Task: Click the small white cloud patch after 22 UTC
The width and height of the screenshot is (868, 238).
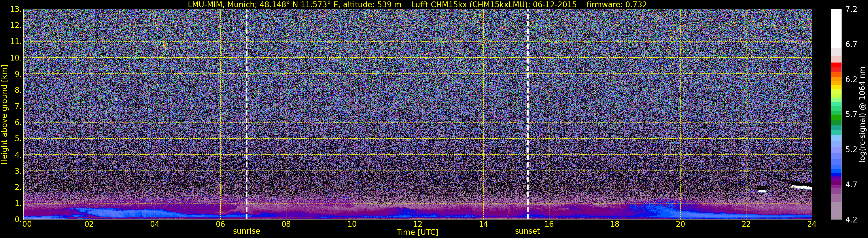Action: [762, 190]
